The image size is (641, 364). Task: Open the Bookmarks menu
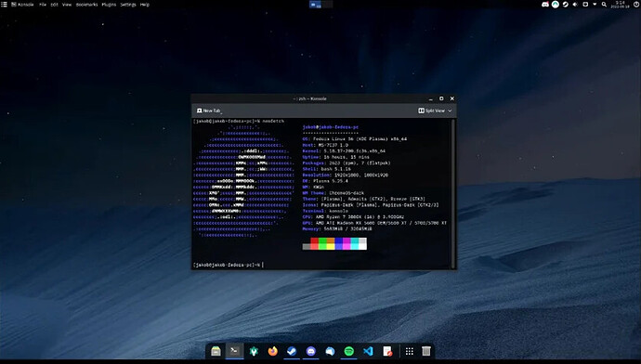pyautogui.click(x=86, y=5)
